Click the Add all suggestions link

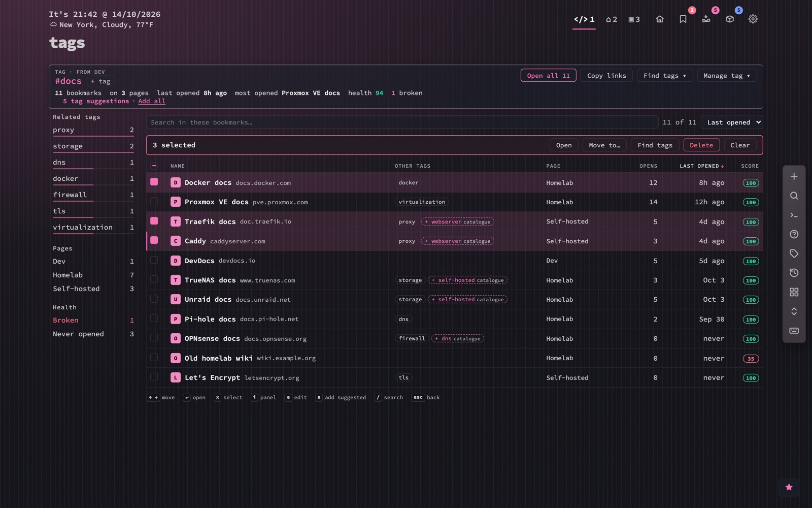coord(152,101)
